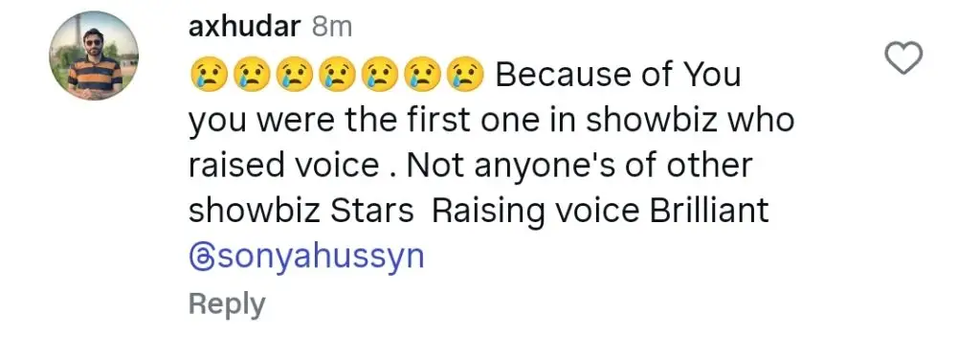Click the first crying emoji

(x=207, y=75)
